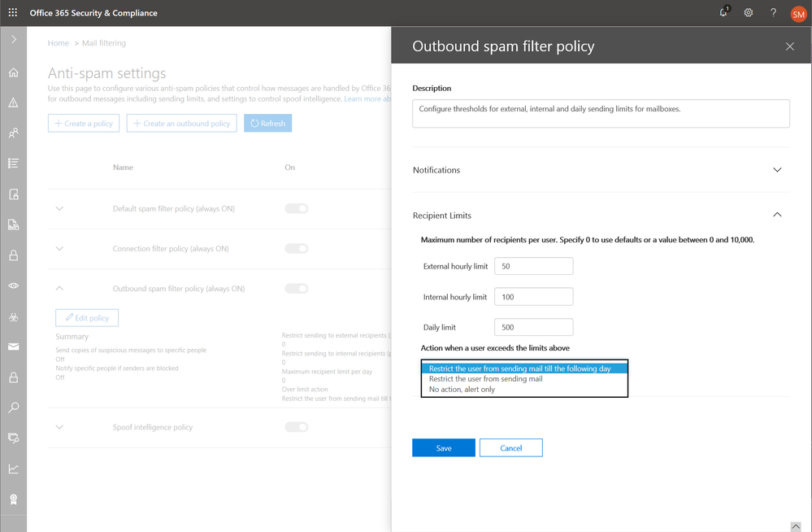812x532 pixels.
Task: Open the document-with-lock icon in sidebar
Action: pos(14,194)
